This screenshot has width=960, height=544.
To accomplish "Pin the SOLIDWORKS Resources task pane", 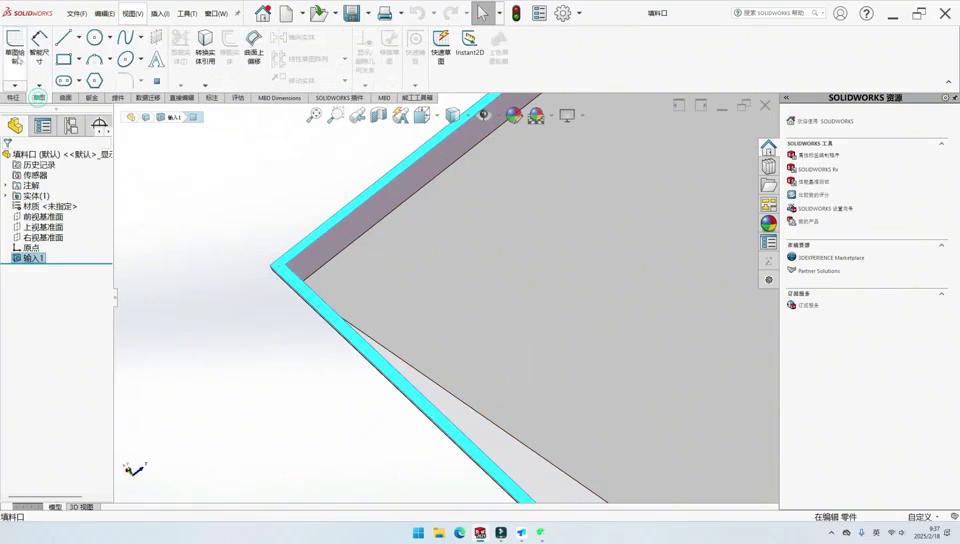I will pos(946,98).
